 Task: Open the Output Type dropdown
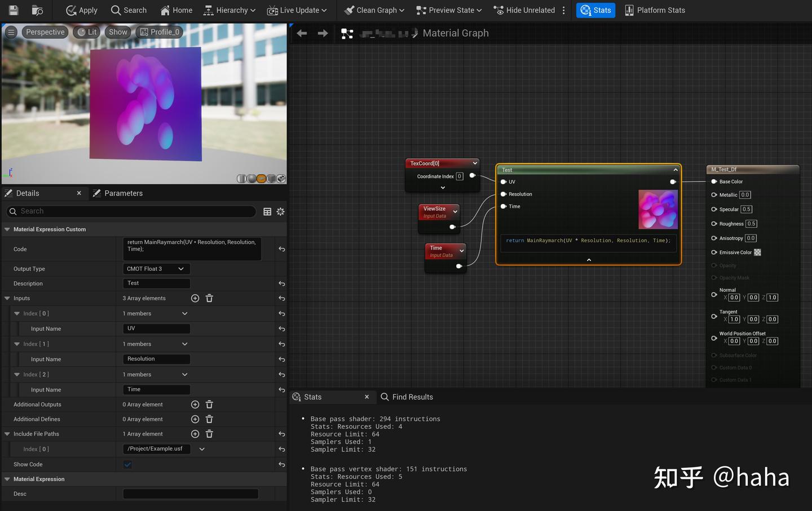pyautogui.click(x=156, y=269)
